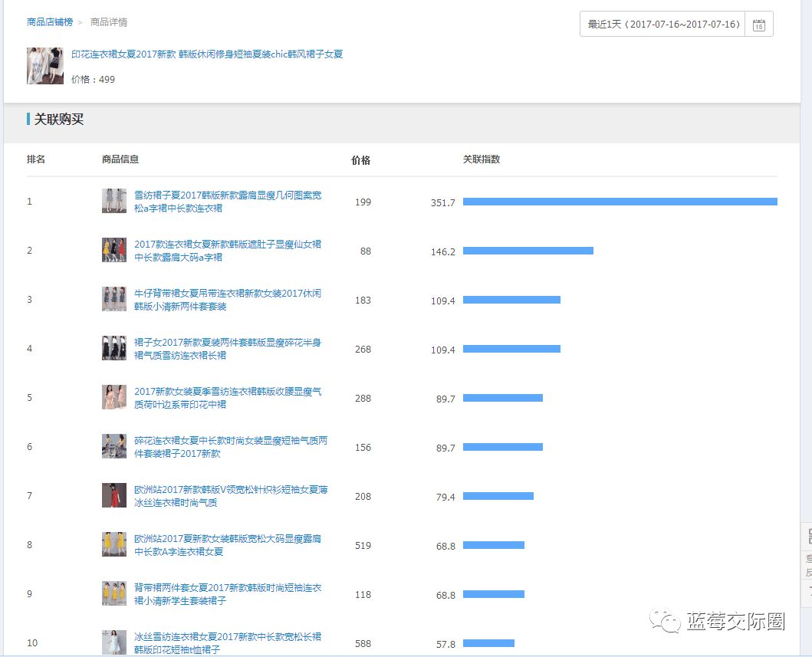Click the 排名 column header
Viewport: 812px width, 657px height.
tap(36, 159)
